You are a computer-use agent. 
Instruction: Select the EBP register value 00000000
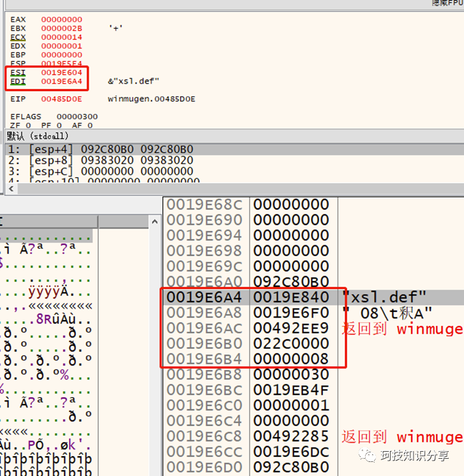point(61,55)
